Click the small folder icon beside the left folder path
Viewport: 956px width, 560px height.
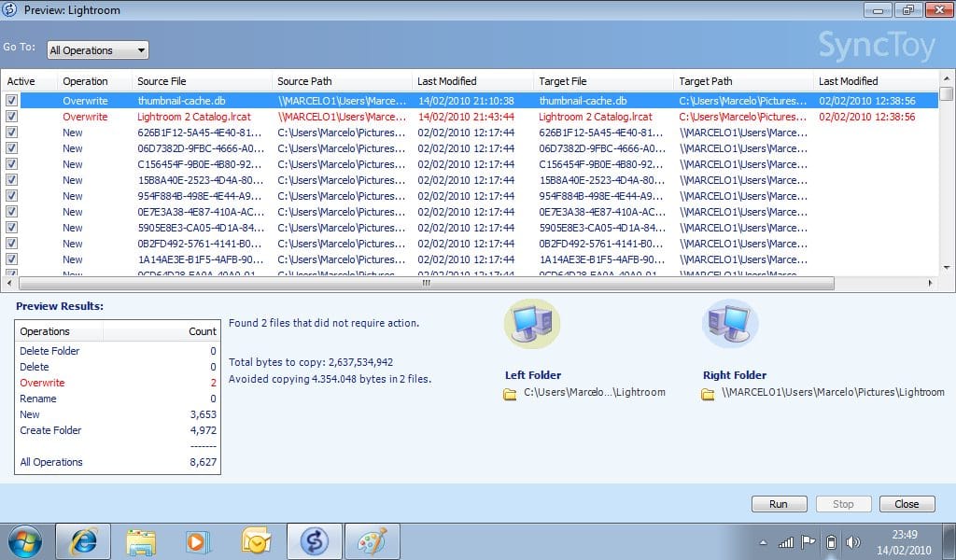tap(510, 394)
